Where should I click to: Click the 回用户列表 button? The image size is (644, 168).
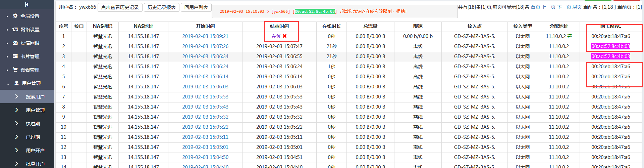[196, 7]
